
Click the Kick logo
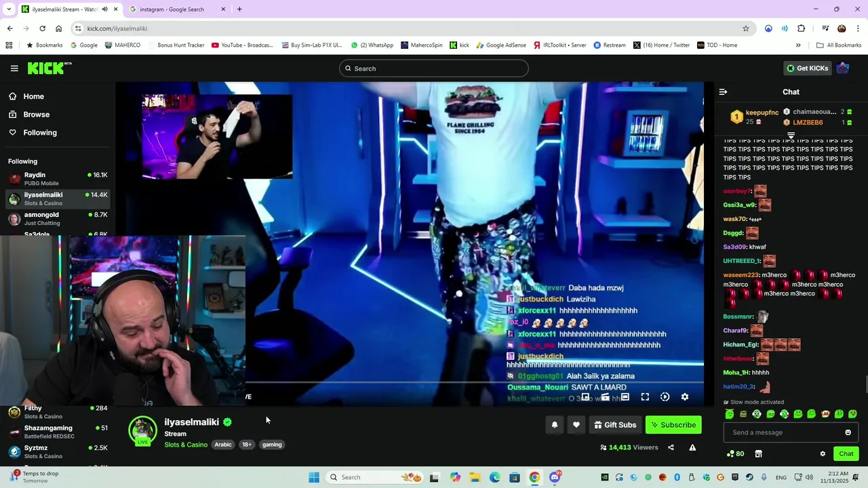click(50, 68)
